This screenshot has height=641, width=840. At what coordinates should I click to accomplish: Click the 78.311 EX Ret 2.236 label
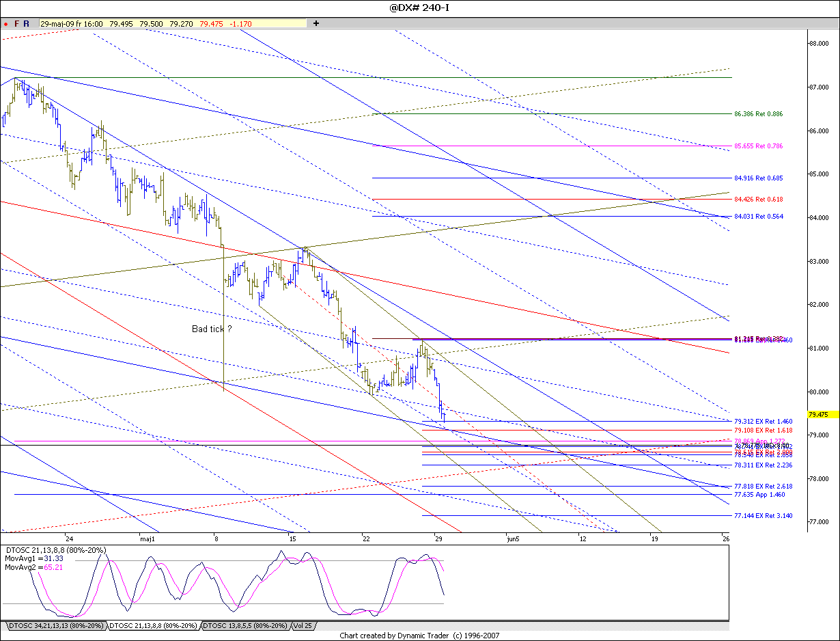[x=763, y=465]
